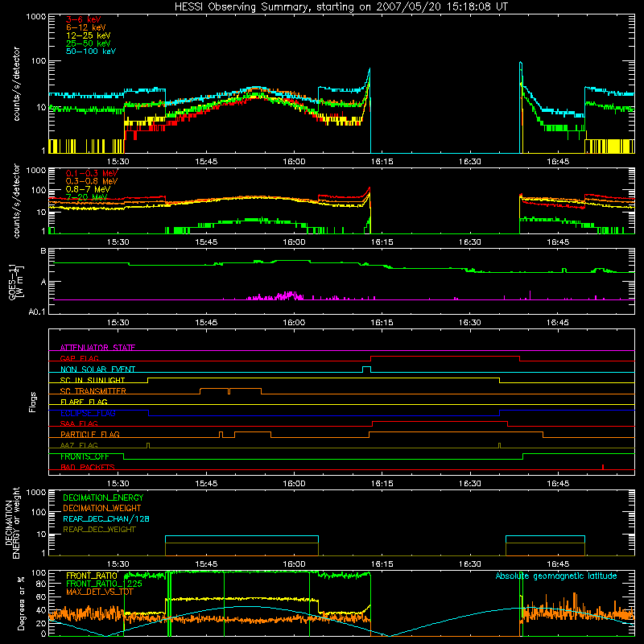644x644 pixels.
Task: Select the PARTICLE_FLAG label
Action: tap(89, 435)
